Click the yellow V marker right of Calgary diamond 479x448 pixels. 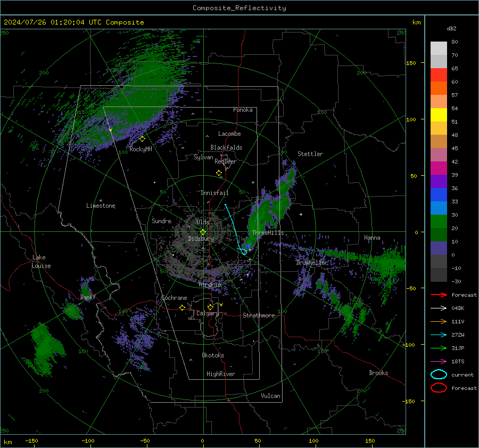coord(221,305)
